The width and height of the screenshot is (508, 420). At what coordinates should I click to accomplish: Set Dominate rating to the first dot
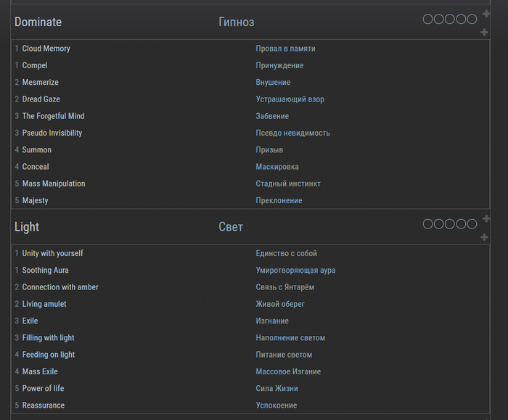tap(428, 19)
